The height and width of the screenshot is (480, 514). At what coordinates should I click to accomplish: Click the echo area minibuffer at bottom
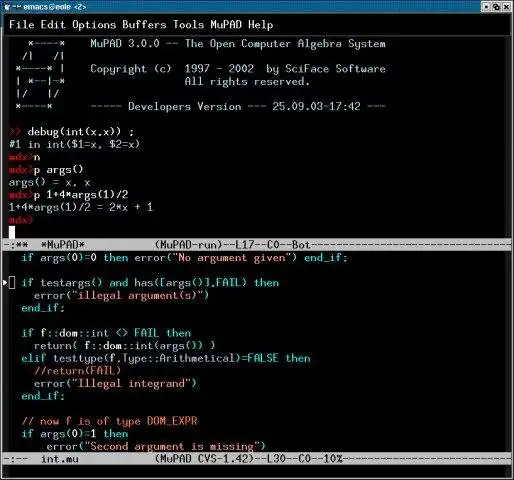pyautogui.click(x=257, y=471)
